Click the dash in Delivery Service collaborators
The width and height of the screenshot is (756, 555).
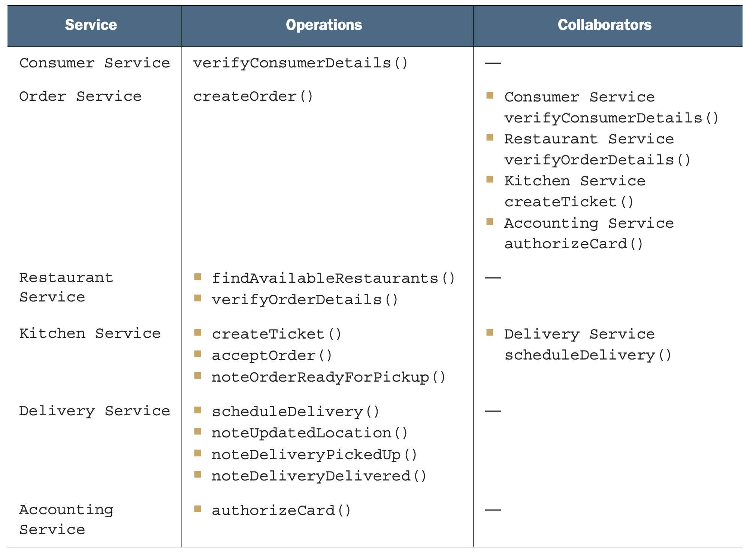[x=493, y=411]
